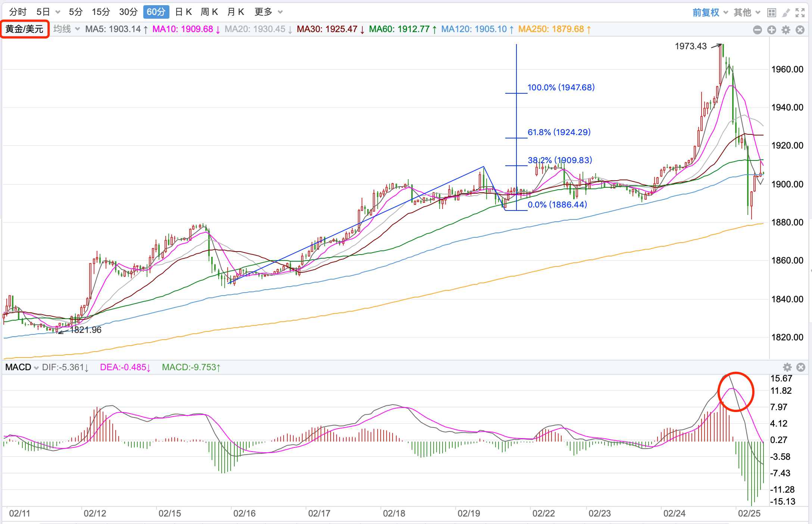Image resolution: width=812 pixels, height=524 pixels.
Task: Click the 黄金/美元 symbol label
Action: click(25, 29)
